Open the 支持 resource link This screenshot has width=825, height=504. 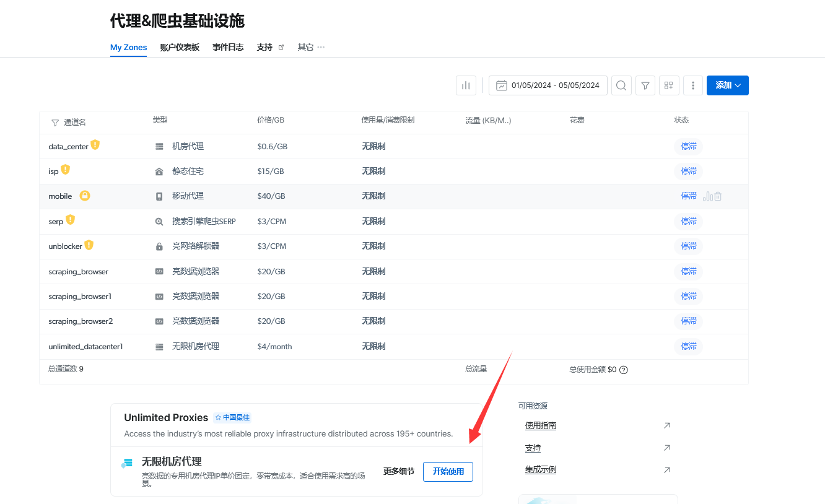pyautogui.click(x=533, y=448)
